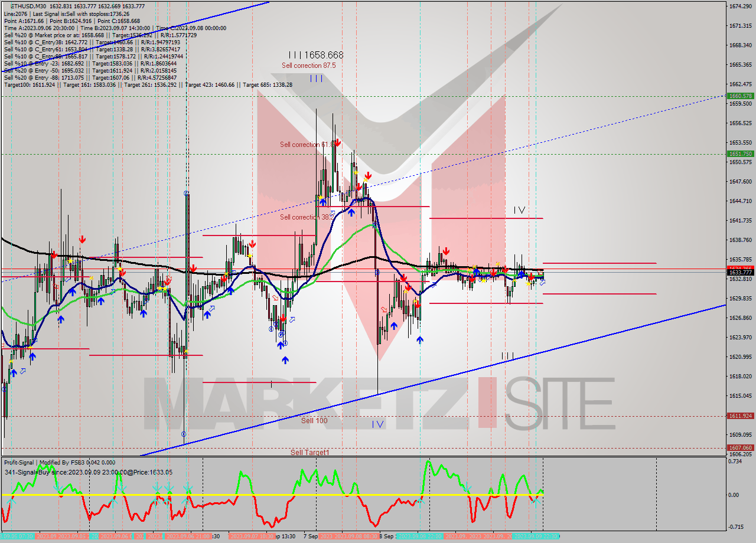The image size is (756, 543).
Task: Select the blue I I I wave marker under Sell correction 87.5
Action: pos(316,78)
